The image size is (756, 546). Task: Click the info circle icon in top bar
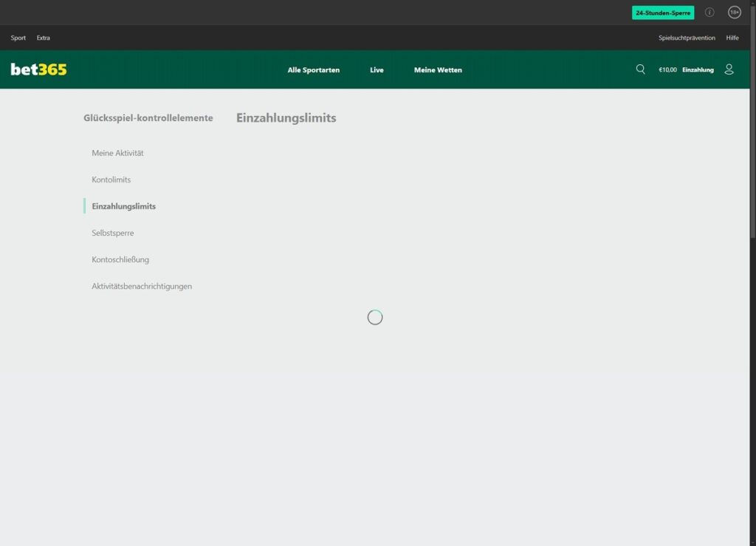(709, 13)
